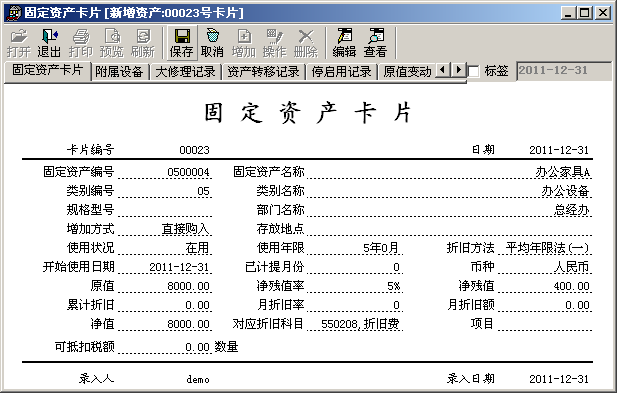Screen dimensions: 617x393
Task: Click the 刷新 (Refresh) toolbar icon
Action: (143, 43)
